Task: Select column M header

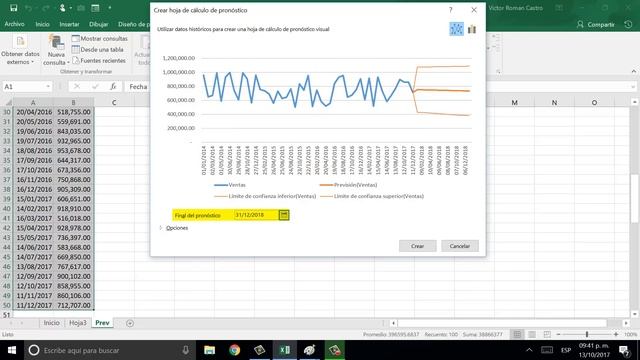Action: pos(514,102)
